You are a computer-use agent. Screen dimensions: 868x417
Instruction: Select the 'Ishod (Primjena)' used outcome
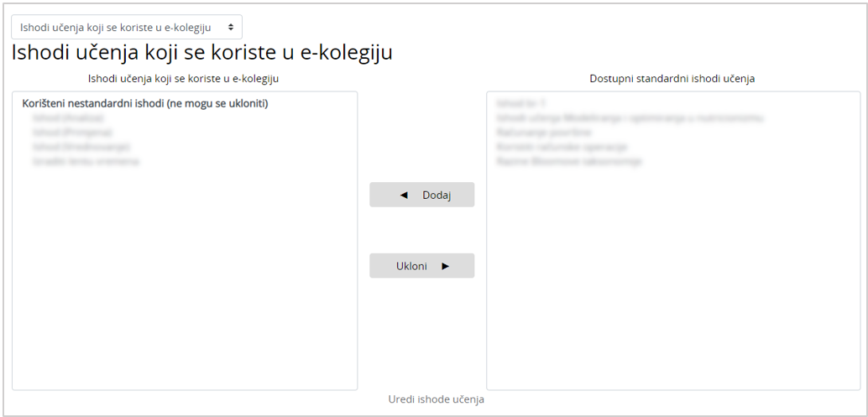click(x=71, y=133)
